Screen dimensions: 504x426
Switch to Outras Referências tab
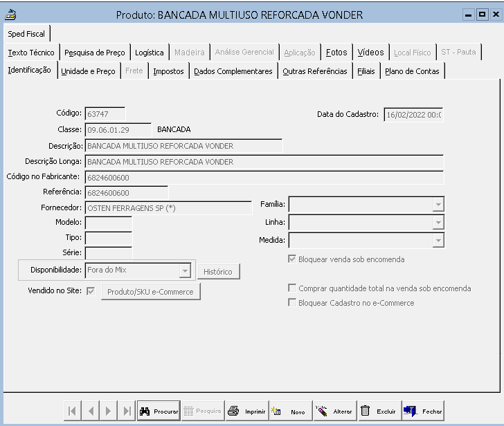pyautogui.click(x=315, y=71)
